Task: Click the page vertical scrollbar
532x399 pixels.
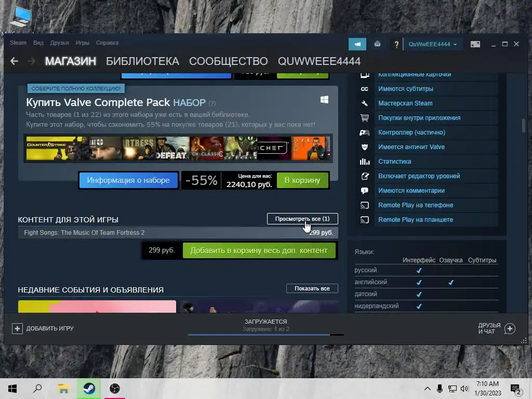Action: tap(524, 126)
